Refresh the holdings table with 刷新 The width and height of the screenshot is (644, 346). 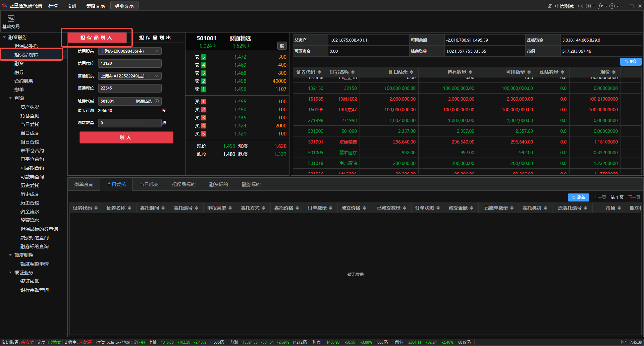tap(631, 62)
